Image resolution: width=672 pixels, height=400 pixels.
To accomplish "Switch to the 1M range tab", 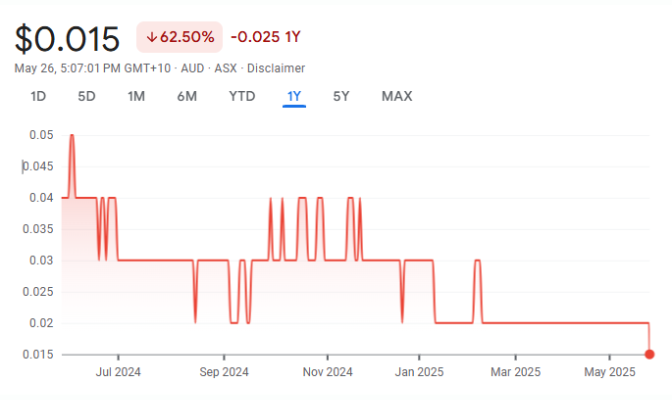I will click(x=136, y=96).
